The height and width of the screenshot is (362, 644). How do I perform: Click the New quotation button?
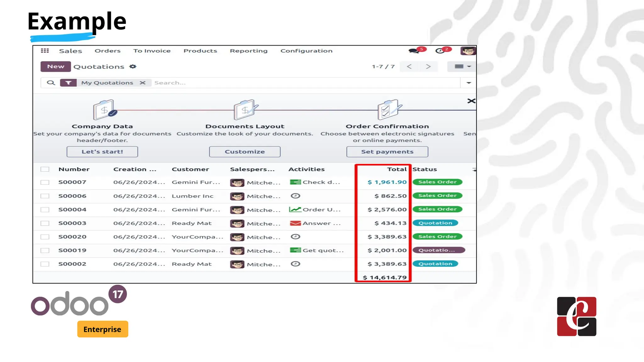tap(56, 67)
